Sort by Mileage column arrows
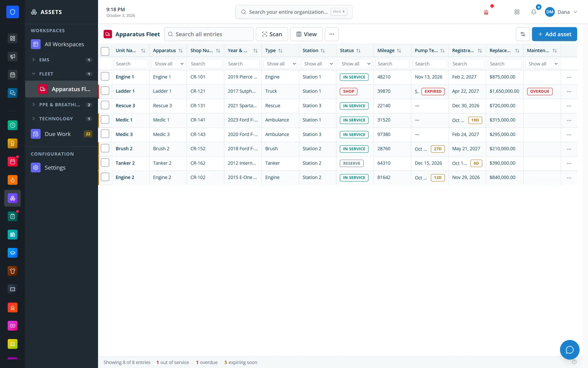The width and height of the screenshot is (588, 368). coord(399,51)
